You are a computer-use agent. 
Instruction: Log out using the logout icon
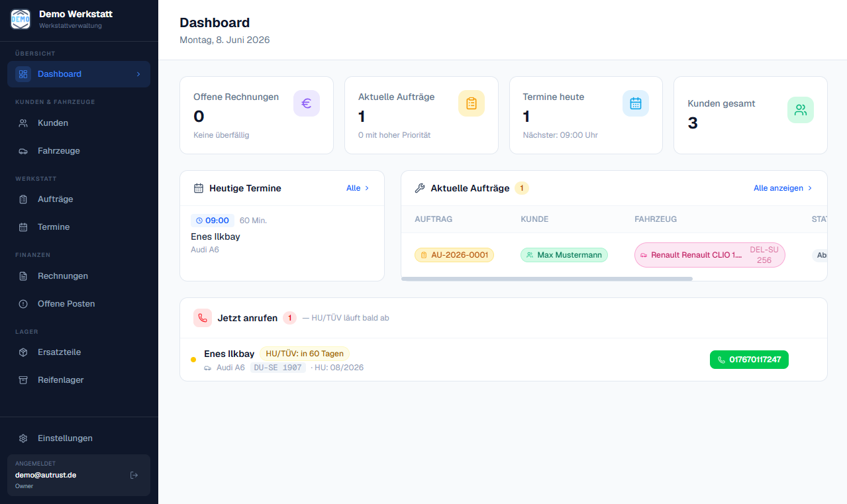tap(134, 475)
